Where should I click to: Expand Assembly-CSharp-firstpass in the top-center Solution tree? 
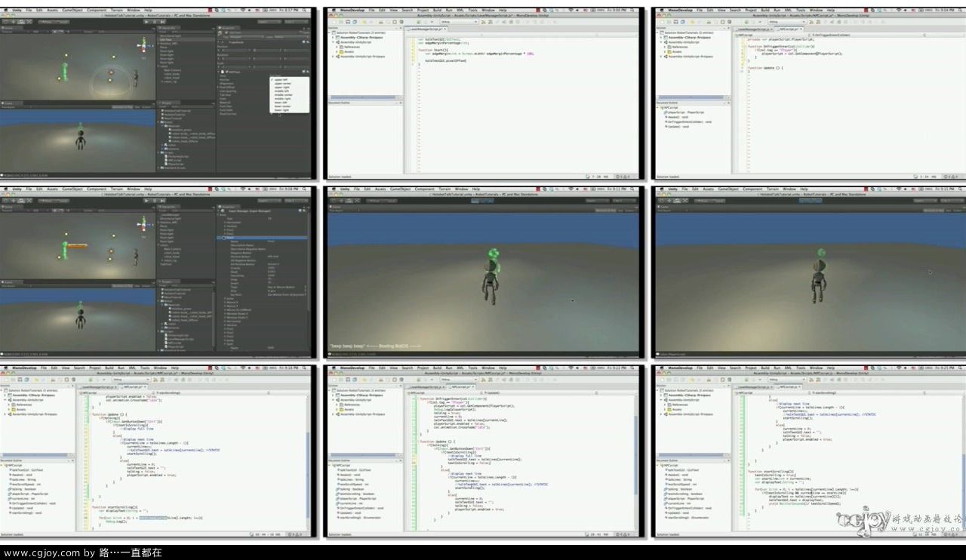[333, 38]
